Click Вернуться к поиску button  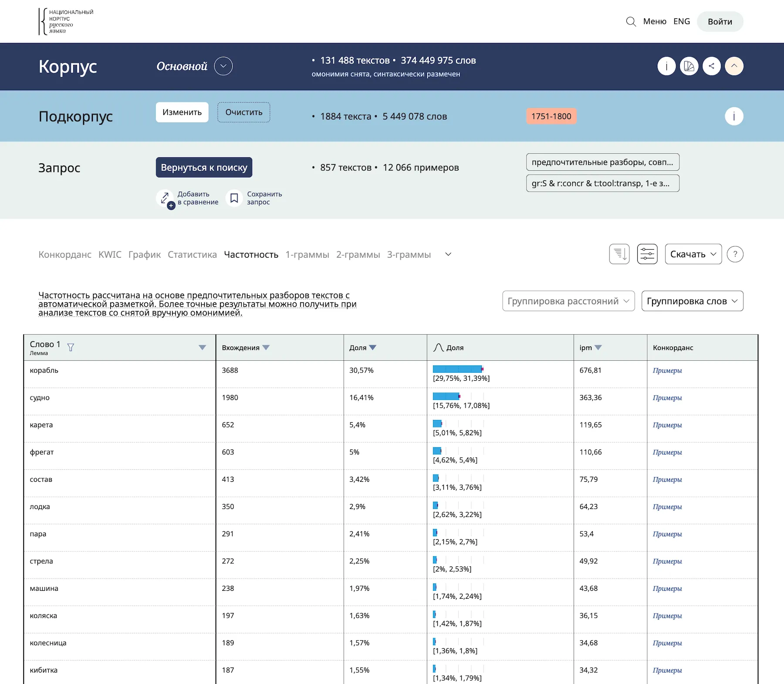(204, 167)
